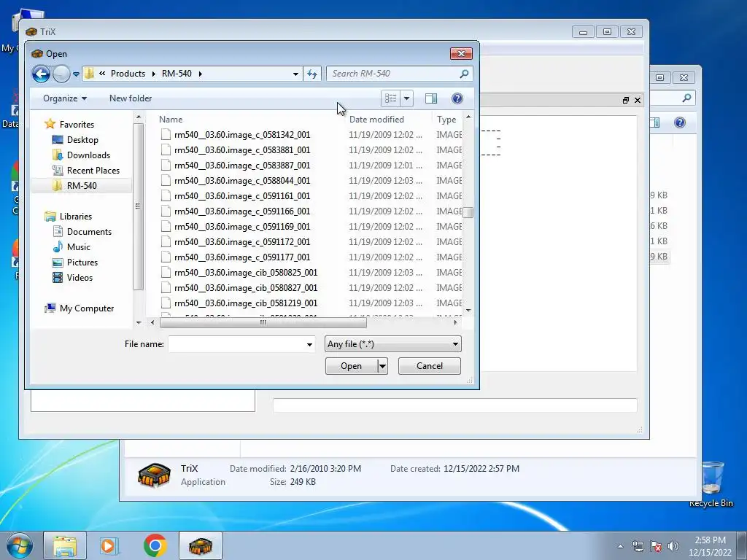The image size is (747, 560).
Task: Click the Windows Start button
Action: click(x=20, y=545)
